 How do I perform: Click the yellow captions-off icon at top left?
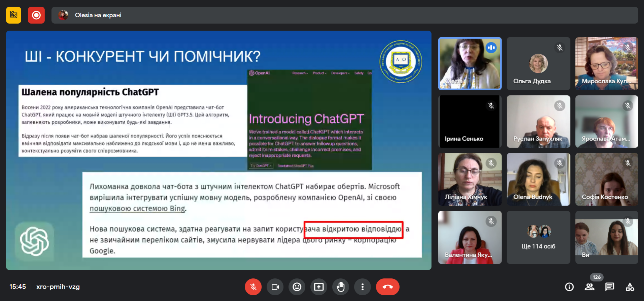coord(13,15)
